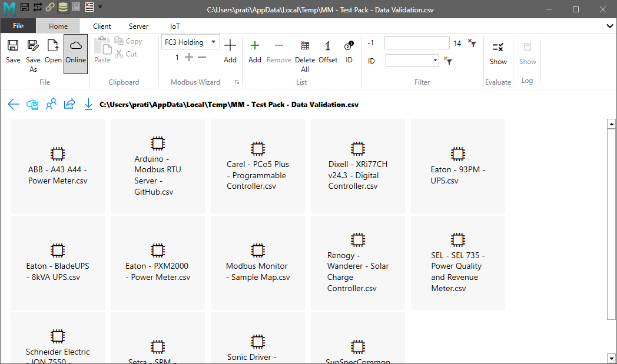617x364 pixels.
Task: Click the blue download arrow icon
Action: (88, 104)
